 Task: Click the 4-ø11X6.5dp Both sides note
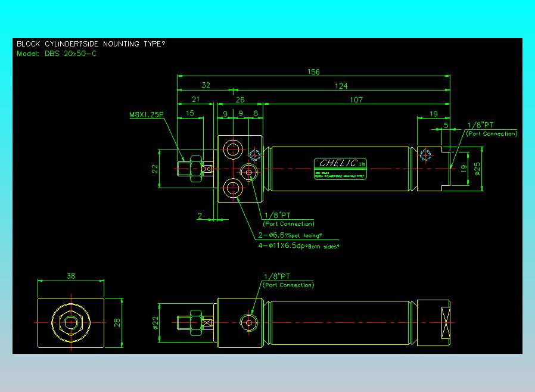click(x=299, y=245)
